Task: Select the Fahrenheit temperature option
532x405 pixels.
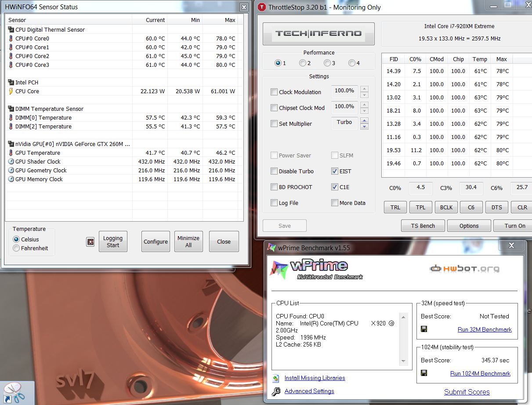Action: [17, 248]
